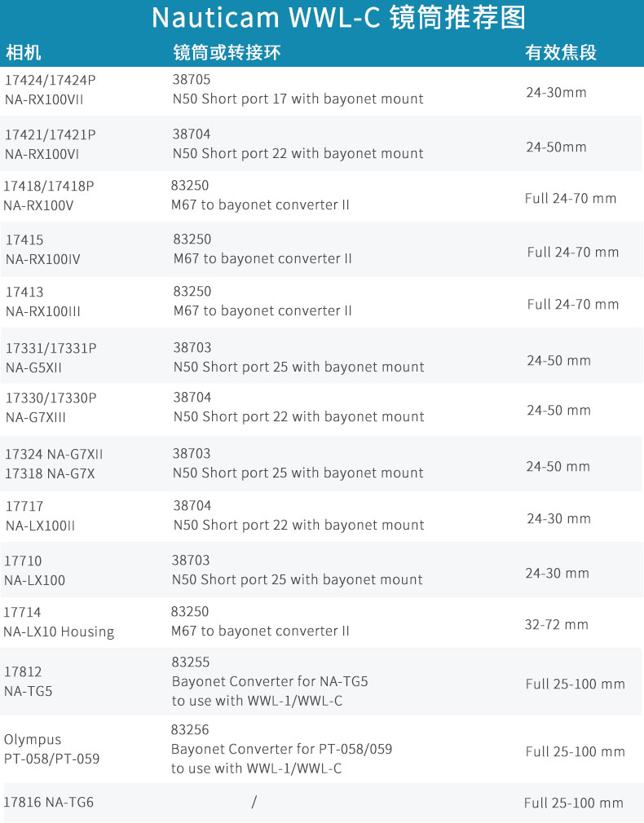Screen dimensions: 644x823
Task: Select the 17324 NA-G7XII entry
Action: coord(54,454)
